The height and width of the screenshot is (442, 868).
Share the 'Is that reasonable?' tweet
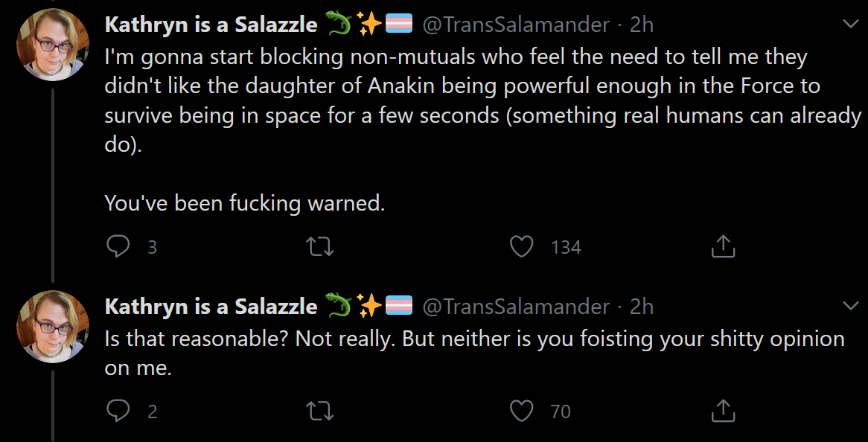pos(723,411)
